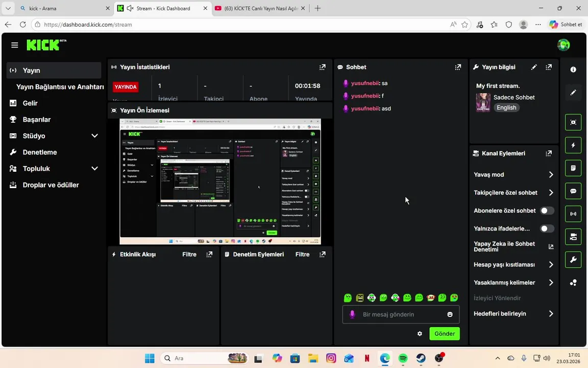Pop out the Yayın İstatistikleri panel
Screen dimensions: 588x368
[x=323, y=67]
